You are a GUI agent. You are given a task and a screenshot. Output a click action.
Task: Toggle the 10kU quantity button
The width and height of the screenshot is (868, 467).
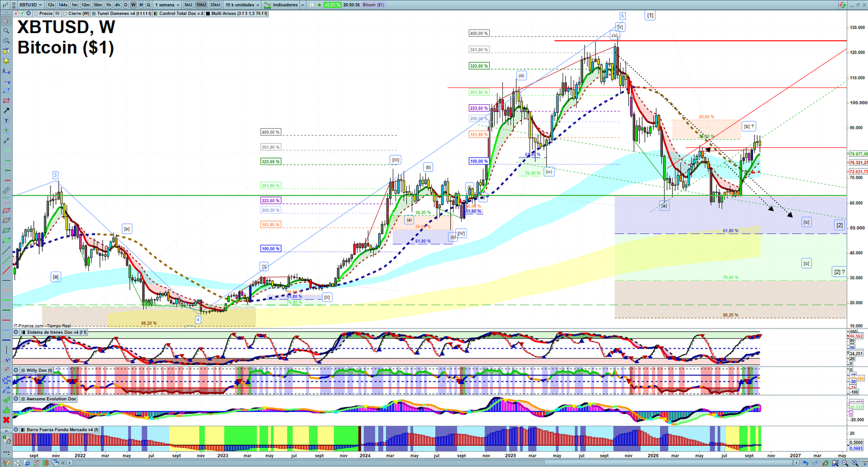point(201,5)
